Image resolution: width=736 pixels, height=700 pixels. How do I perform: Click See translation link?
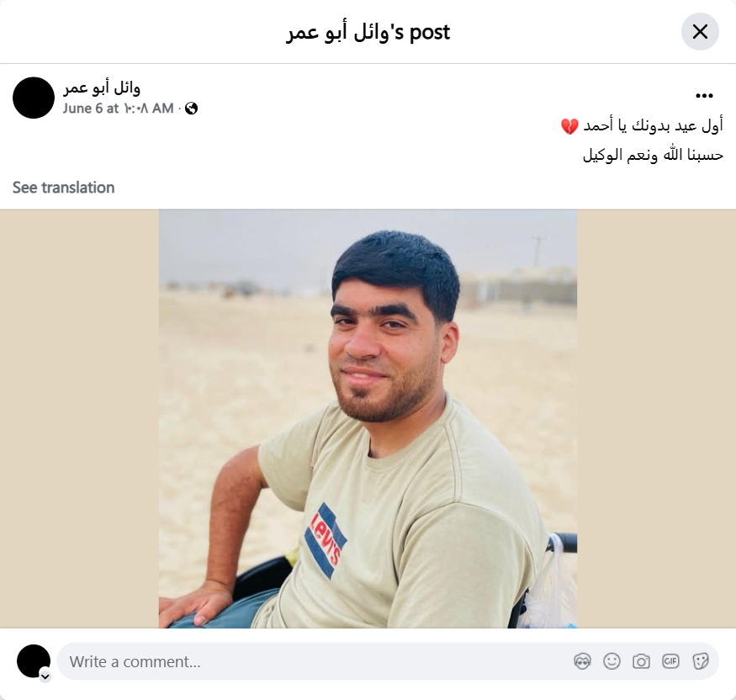pyautogui.click(x=63, y=188)
